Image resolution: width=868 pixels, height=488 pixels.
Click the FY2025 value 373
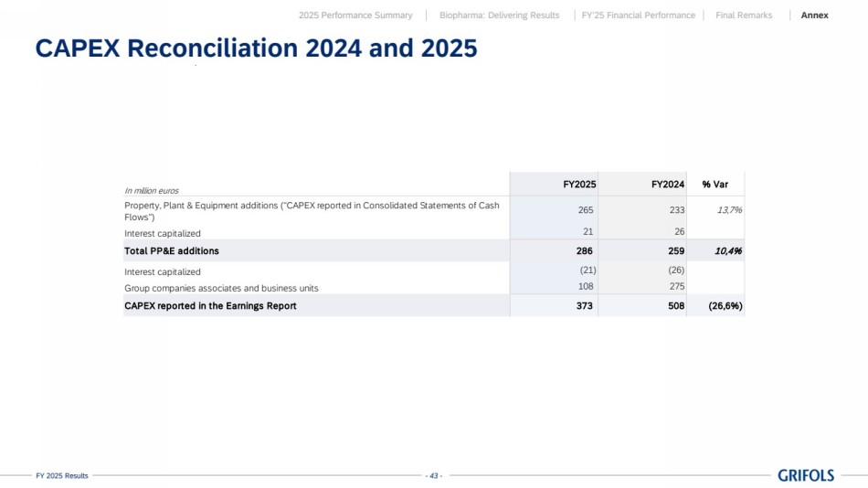pos(586,305)
